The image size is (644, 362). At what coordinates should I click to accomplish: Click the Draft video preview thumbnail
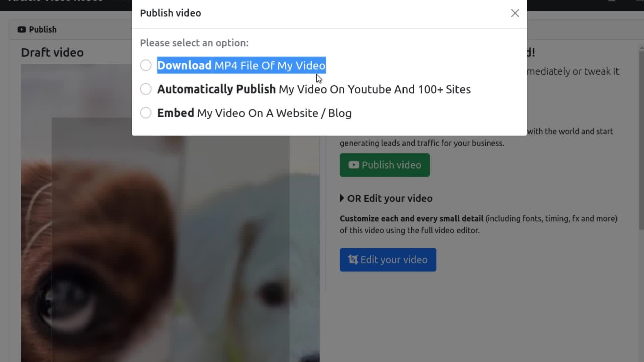(170, 213)
